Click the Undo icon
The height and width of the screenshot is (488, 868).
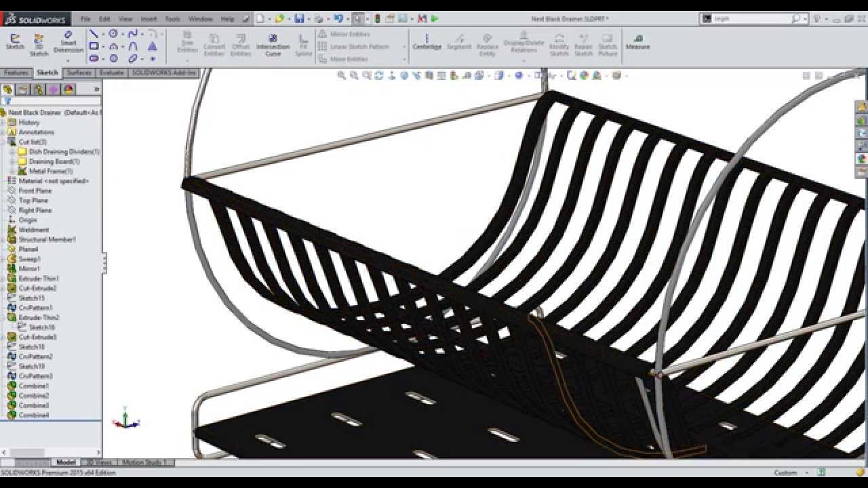338,19
